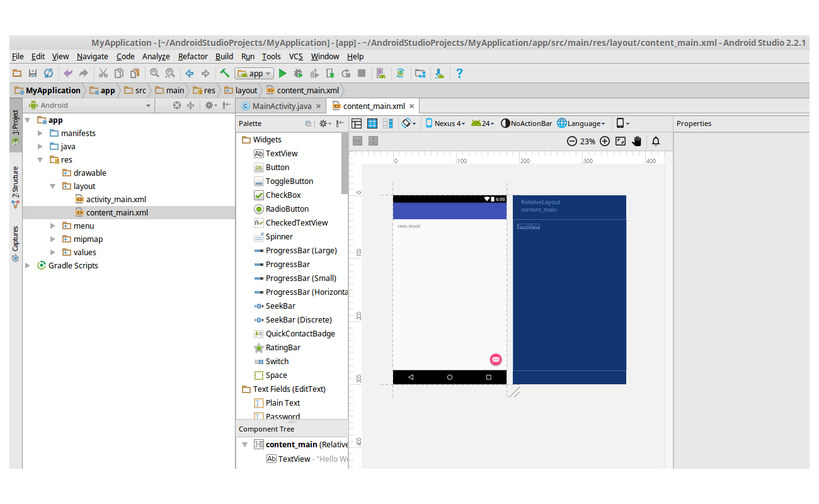Open the File menu

tap(18, 56)
